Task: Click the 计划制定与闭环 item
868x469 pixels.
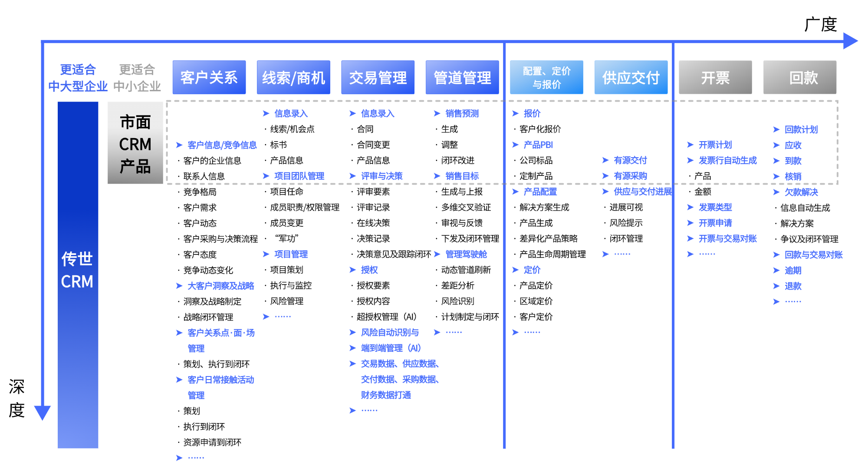Action: [x=470, y=317]
